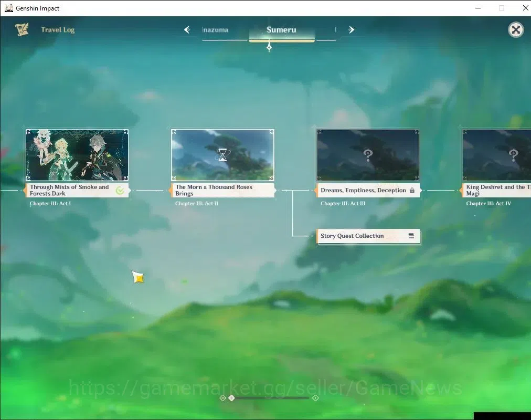531x420 pixels.
Task: Click question mark on Act III thumbnail
Action: click(368, 155)
